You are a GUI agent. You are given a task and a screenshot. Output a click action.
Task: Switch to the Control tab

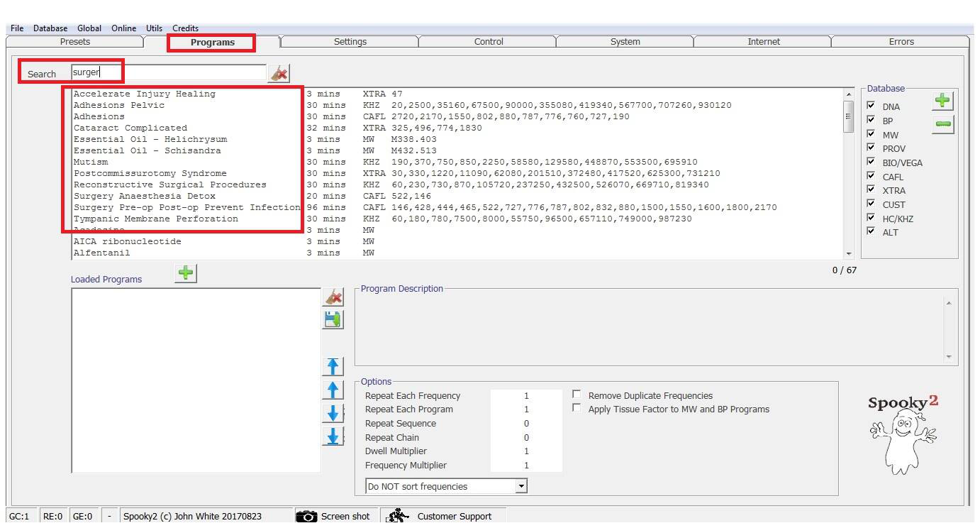pos(489,42)
